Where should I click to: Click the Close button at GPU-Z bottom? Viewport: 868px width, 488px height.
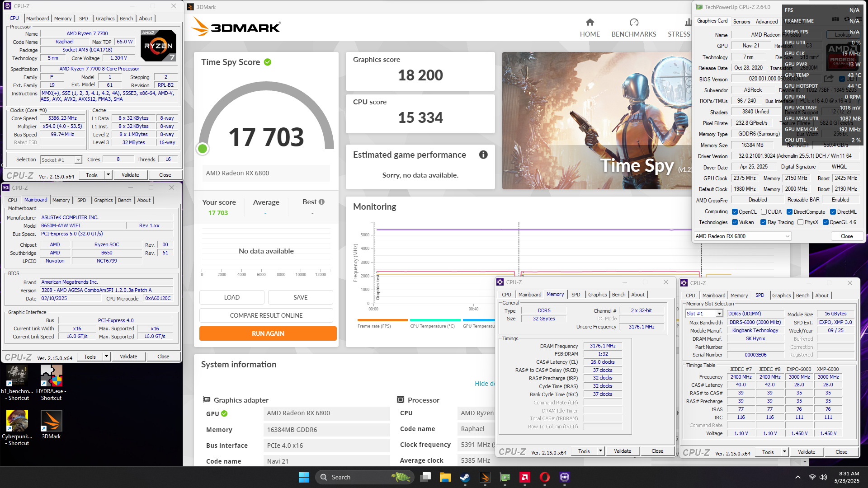pyautogui.click(x=847, y=236)
